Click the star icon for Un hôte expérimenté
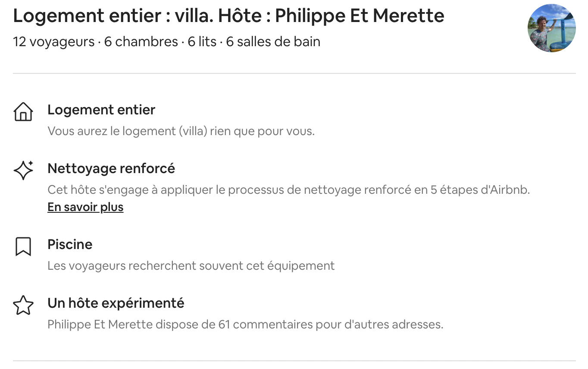 (23, 305)
